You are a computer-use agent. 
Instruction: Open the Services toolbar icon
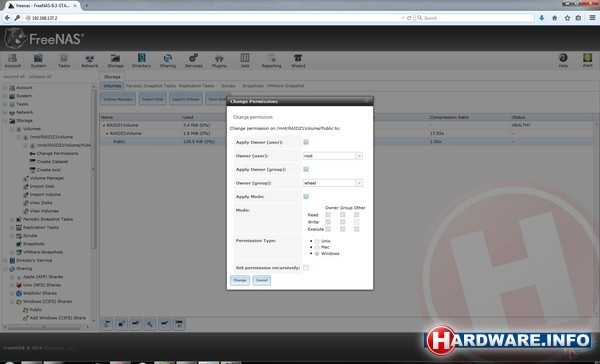click(x=194, y=60)
